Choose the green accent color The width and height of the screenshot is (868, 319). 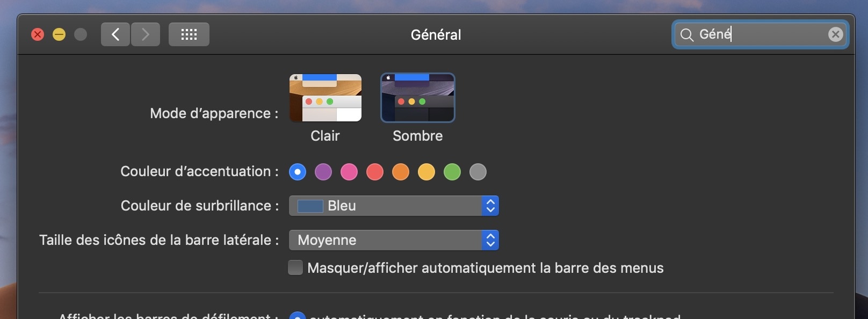click(452, 172)
